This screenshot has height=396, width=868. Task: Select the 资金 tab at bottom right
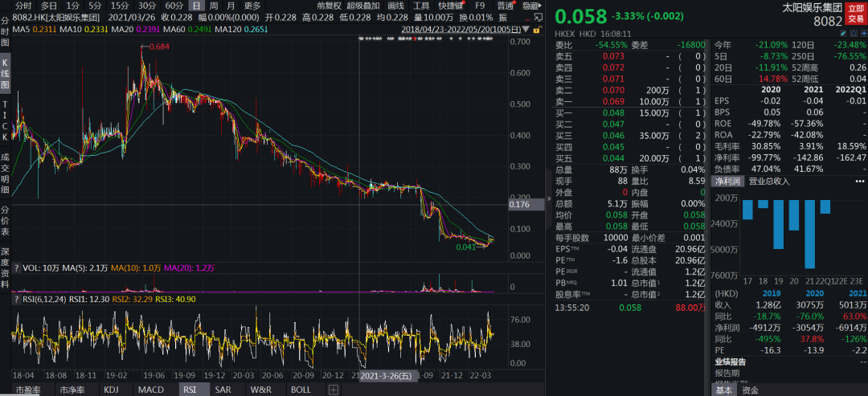coord(749,390)
